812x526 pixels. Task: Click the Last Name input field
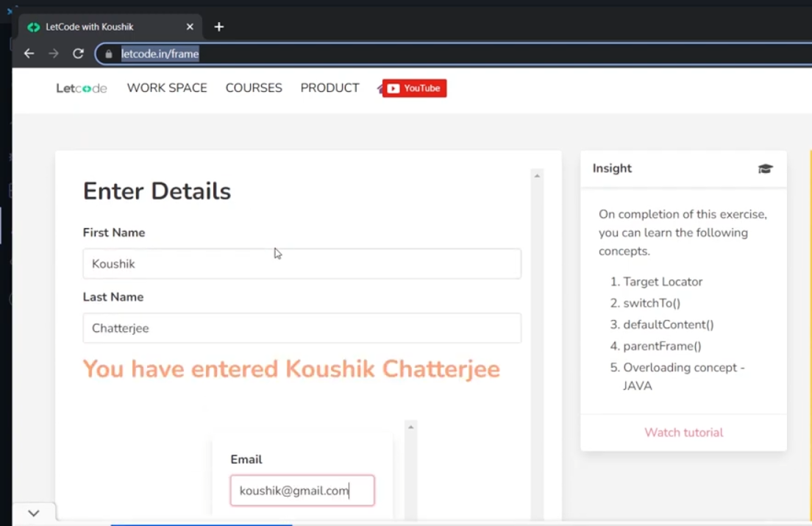pyautogui.click(x=302, y=328)
